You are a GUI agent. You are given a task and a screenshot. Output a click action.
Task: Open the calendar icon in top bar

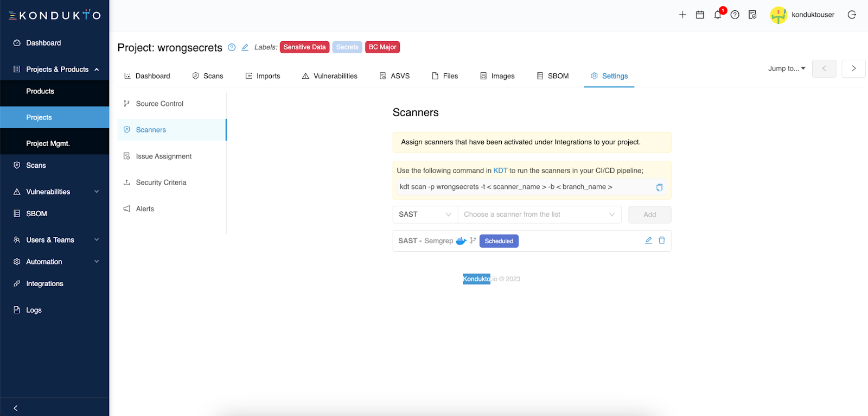[700, 15]
